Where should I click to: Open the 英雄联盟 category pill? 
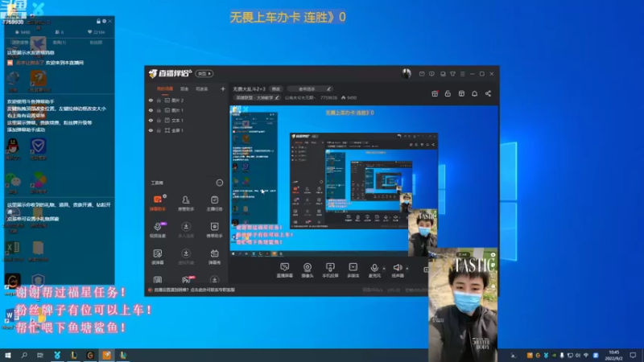point(258,97)
